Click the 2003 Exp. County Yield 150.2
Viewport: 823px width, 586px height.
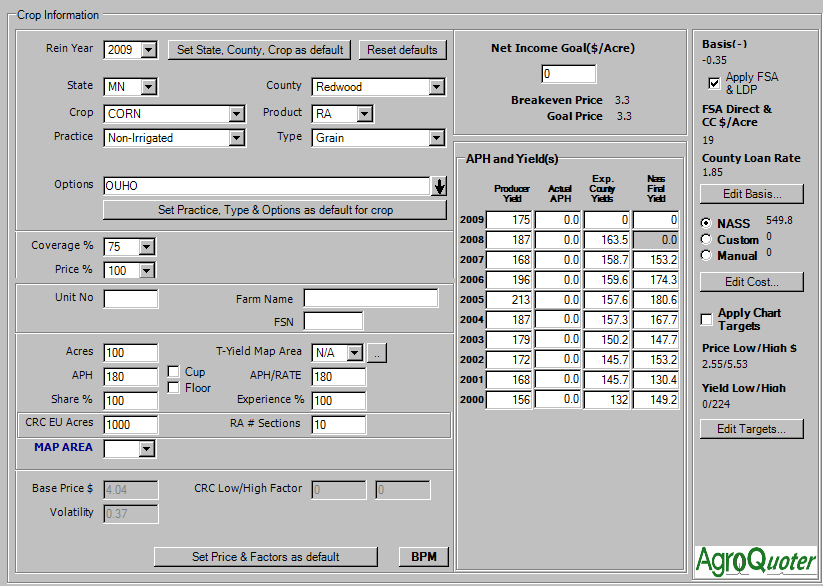(x=607, y=340)
